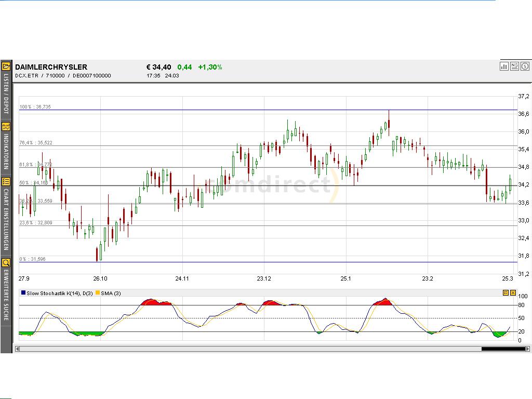Screen dimensions: 532x399
Task: Click the round clock icon in header
Action: pyautogui.click(x=525, y=66)
